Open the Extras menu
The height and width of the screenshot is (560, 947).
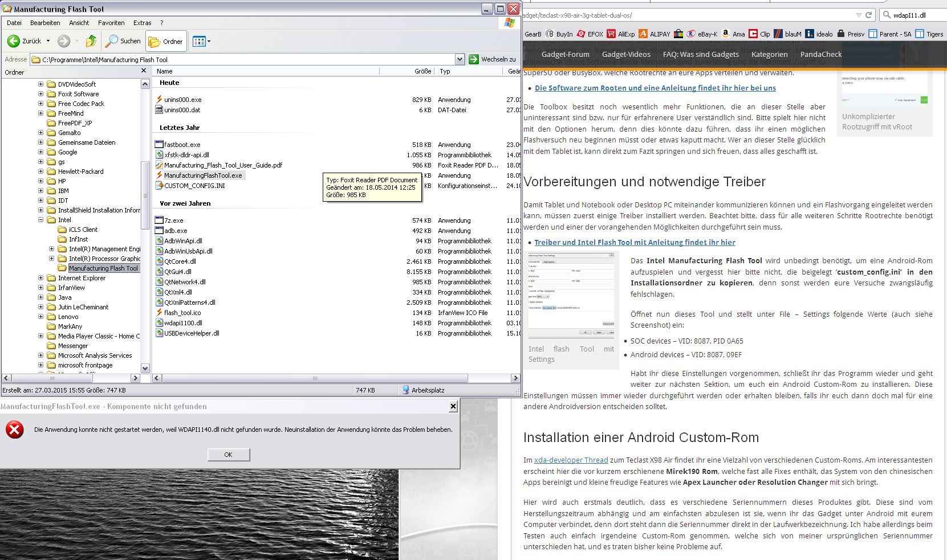(143, 23)
